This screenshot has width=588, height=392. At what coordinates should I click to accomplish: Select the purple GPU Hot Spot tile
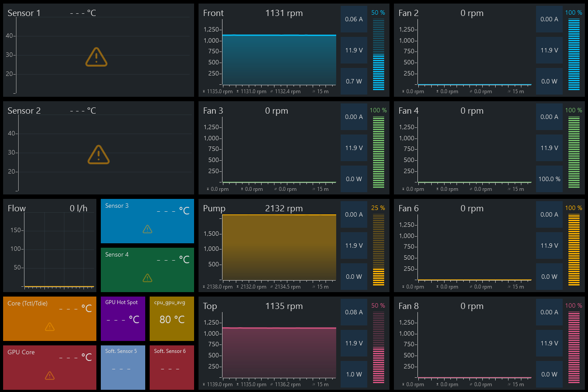click(123, 319)
